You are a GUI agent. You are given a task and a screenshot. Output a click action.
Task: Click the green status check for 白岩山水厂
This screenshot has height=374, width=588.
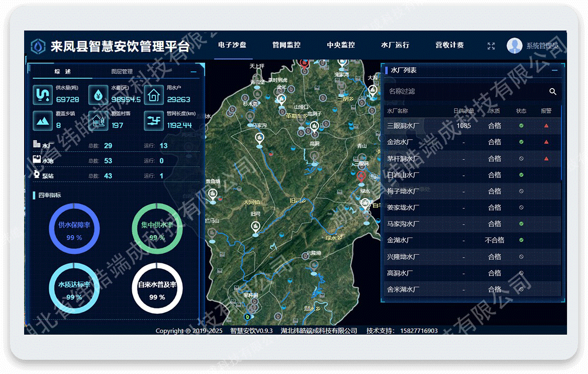pyautogui.click(x=521, y=175)
